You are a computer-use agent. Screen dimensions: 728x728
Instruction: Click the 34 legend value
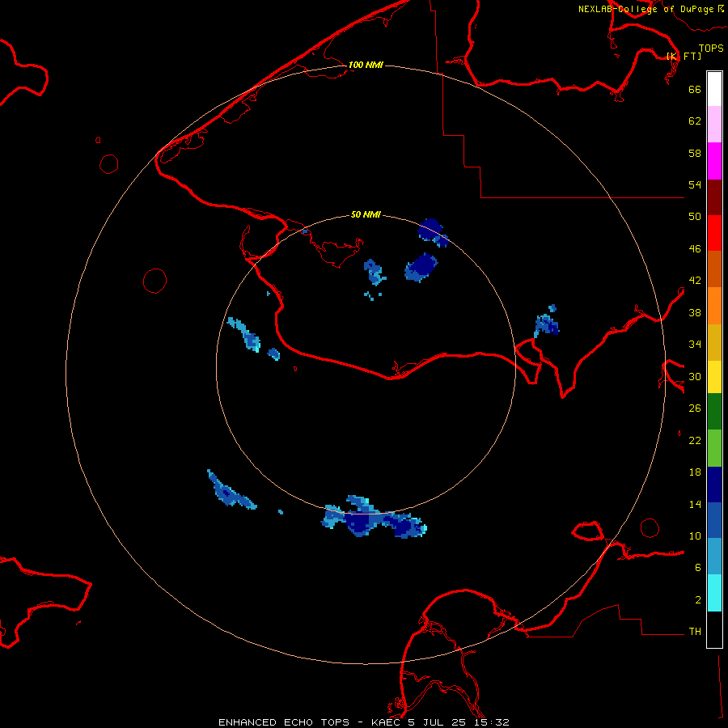[695, 345]
